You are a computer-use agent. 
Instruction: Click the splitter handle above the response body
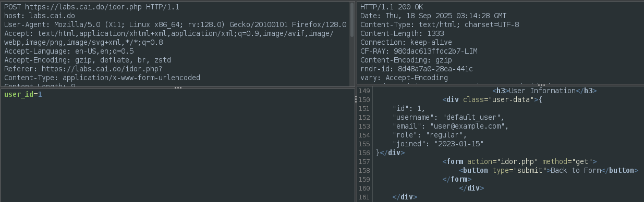(x=541, y=85)
